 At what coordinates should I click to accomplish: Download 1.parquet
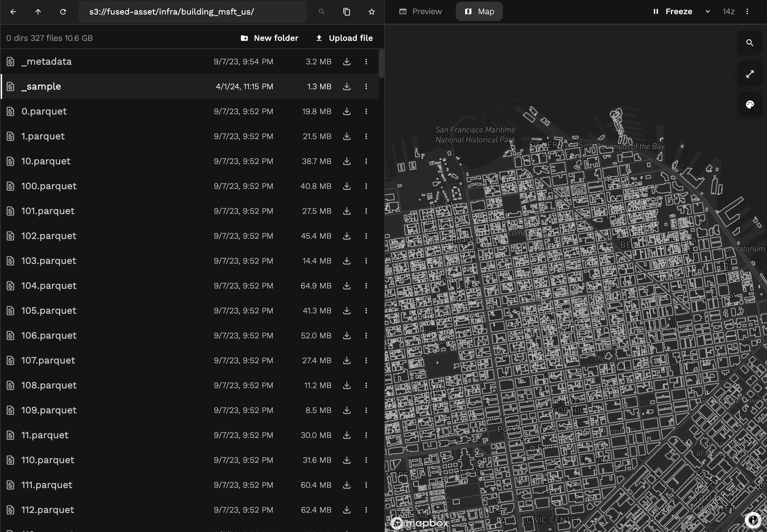347,136
